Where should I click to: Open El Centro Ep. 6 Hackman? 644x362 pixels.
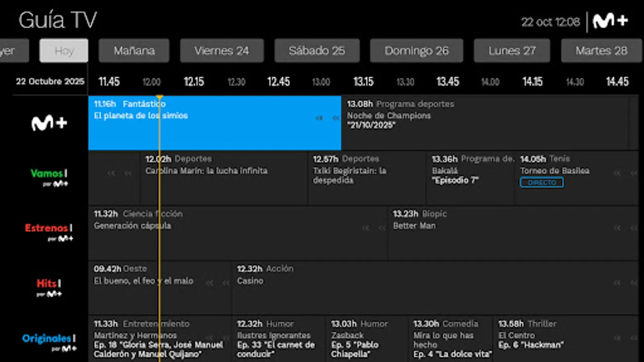(x=566, y=339)
